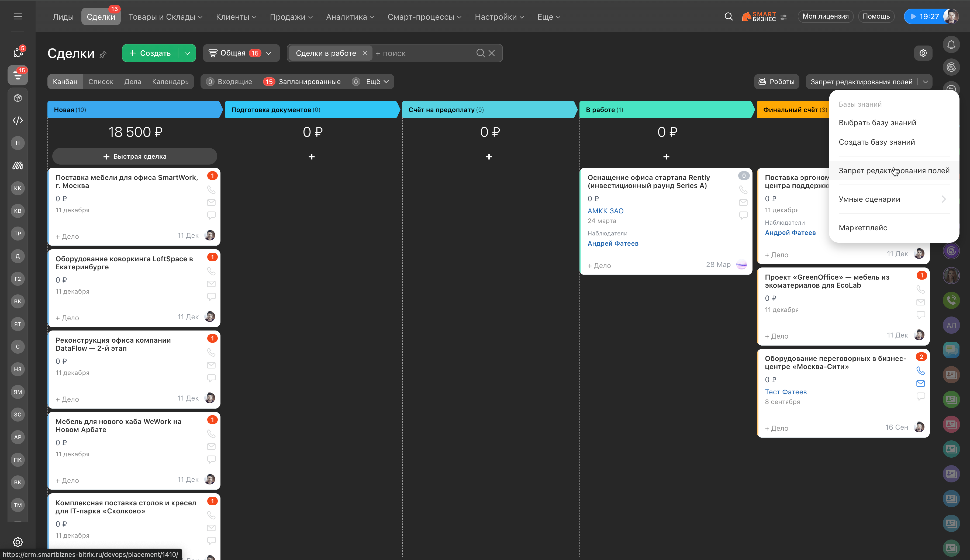The height and width of the screenshot is (560, 970).
Task: Click the Быстрая сделка button
Action: (x=135, y=156)
